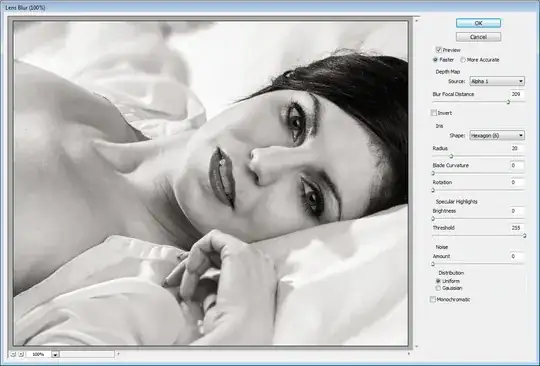Click the Brightness value field
The height and width of the screenshot is (366, 540).
tap(516, 211)
